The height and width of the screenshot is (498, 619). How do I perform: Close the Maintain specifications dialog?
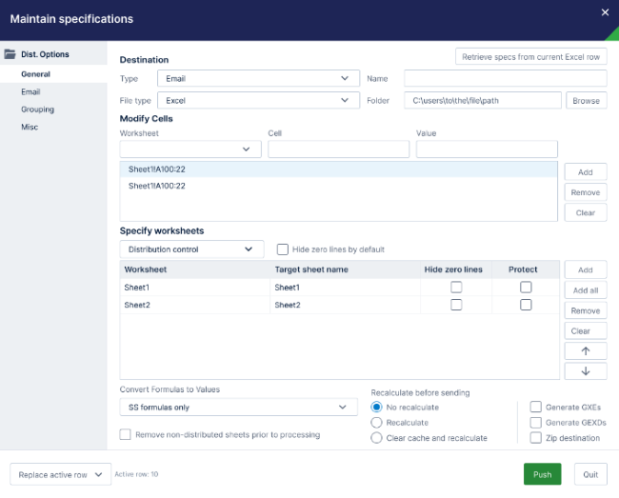click(604, 12)
